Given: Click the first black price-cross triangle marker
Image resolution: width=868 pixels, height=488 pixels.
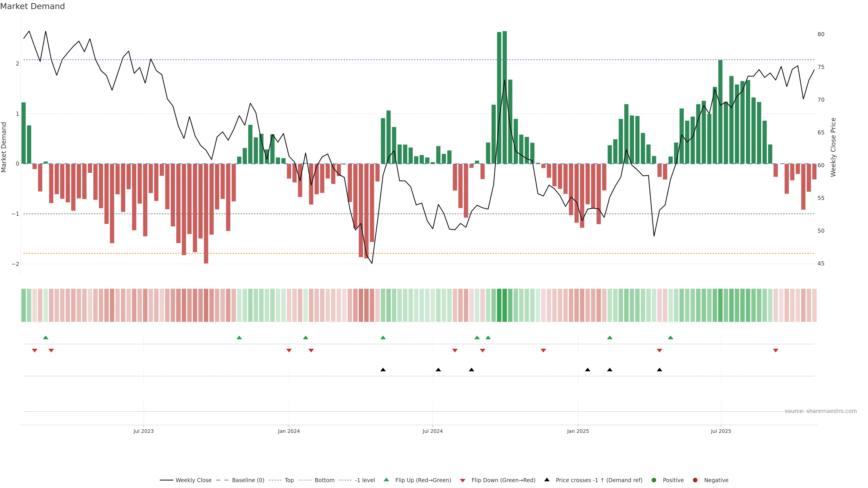Looking at the screenshot, I should coord(383,370).
